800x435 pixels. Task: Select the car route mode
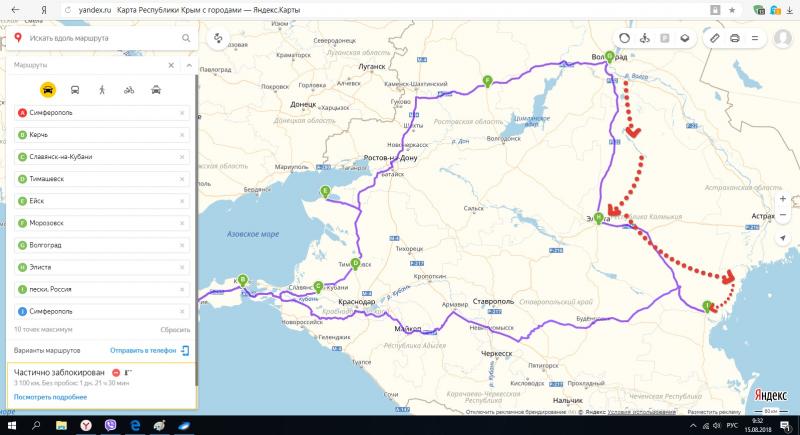(48, 89)
